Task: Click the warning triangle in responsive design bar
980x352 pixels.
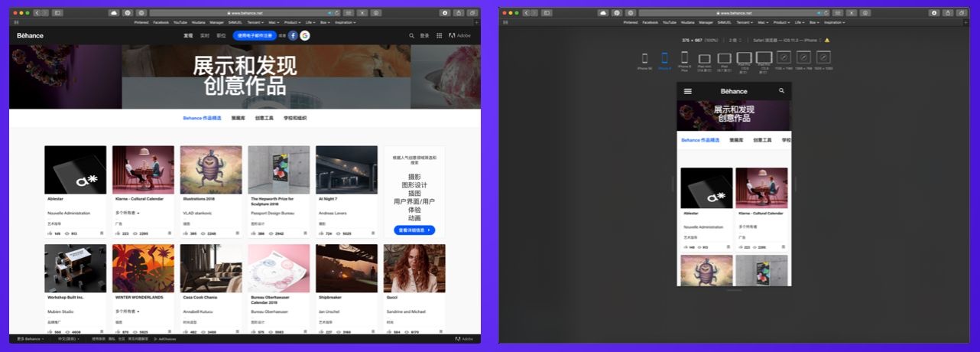Action: coord(827,40)
